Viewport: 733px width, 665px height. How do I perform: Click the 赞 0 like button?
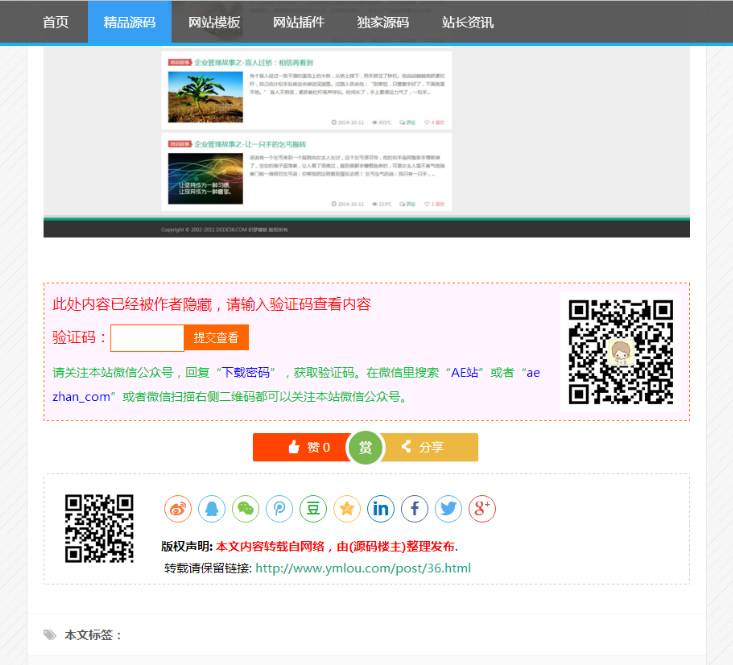(302, 447)
